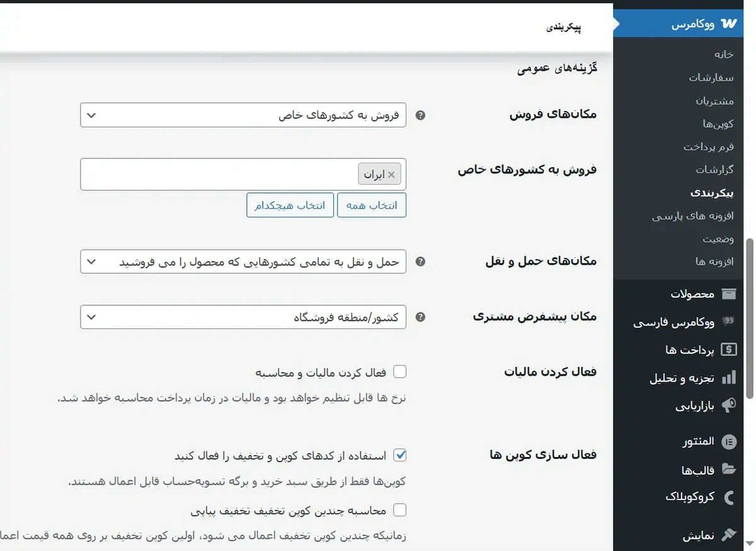The image size is (756, 551).
Task: Open تجزیه و تحلیل menu label
Action: coord(682,378)
